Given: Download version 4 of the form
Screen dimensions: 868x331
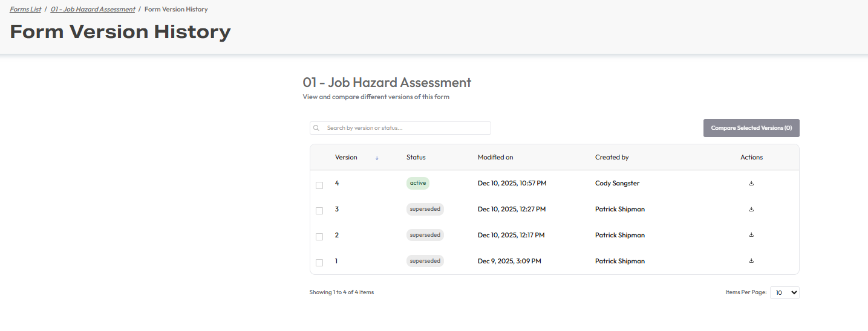Looking at the screenshot, I should 751,183.
